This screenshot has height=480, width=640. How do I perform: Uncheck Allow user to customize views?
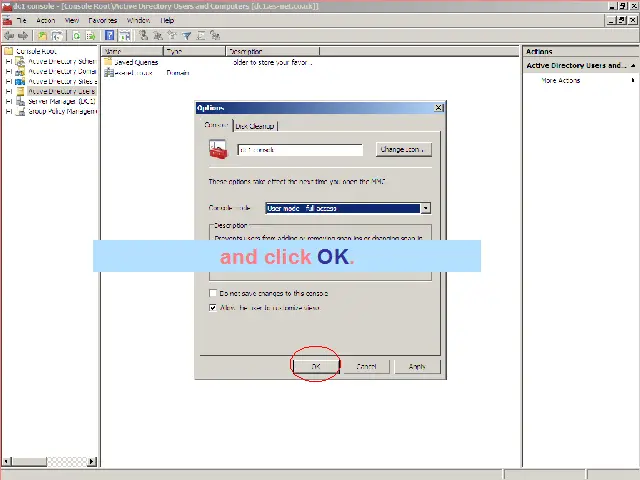coord(213,308)
